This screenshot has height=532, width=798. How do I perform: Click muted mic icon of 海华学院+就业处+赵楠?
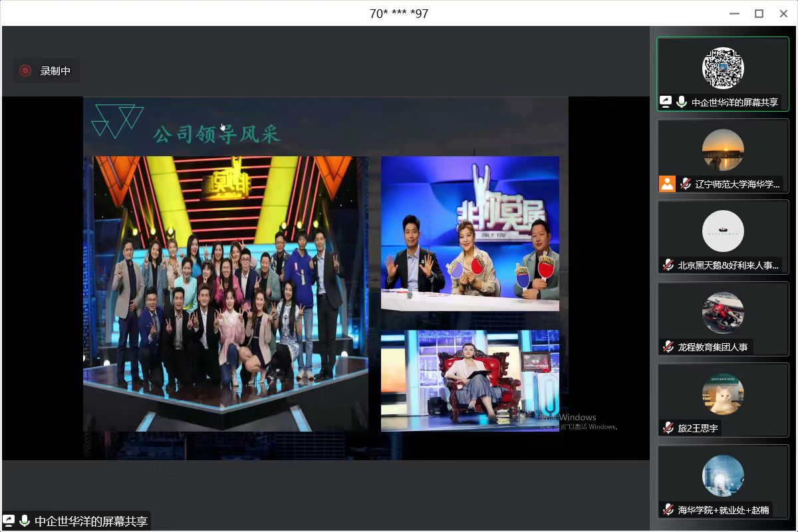[x=668, y=509]
